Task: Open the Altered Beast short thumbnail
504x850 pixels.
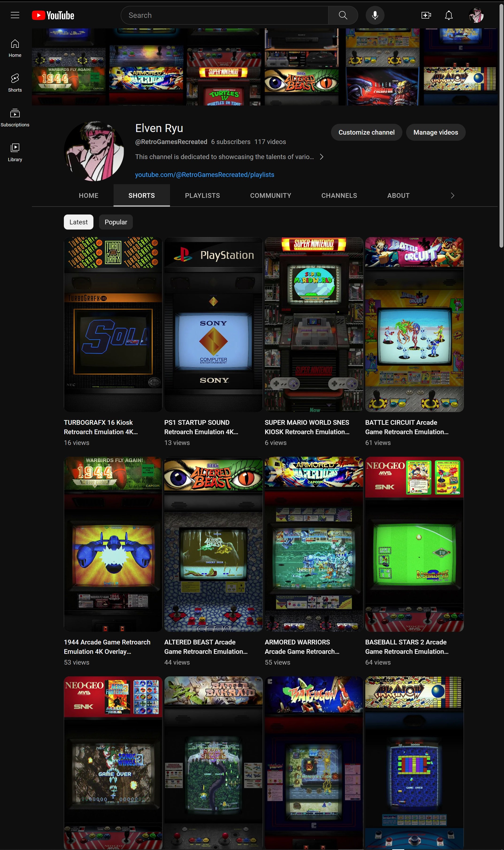Action: (x=213, y=544)
